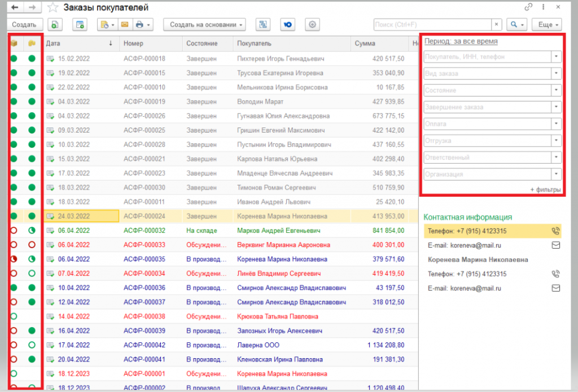Image resolution: width=578 pixels, height=392 pixels.
Task: Click the Создать button
Action: click(24, 25)
